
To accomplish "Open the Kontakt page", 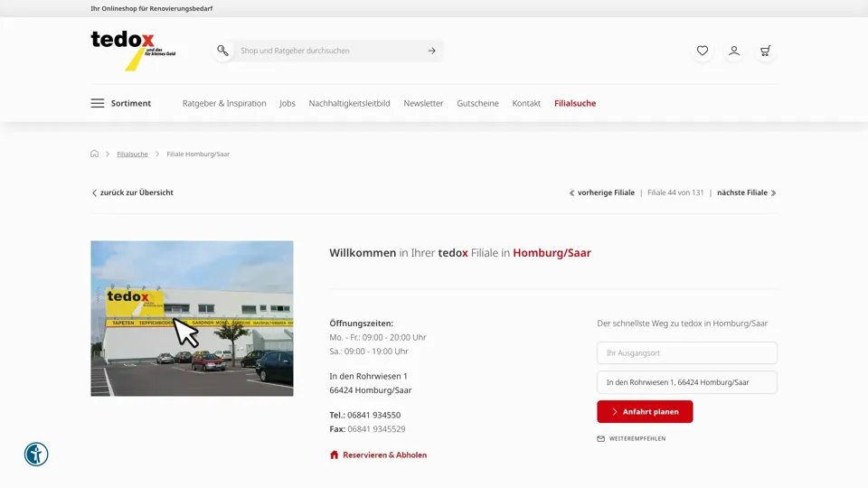I will click(x=526, y=103).
